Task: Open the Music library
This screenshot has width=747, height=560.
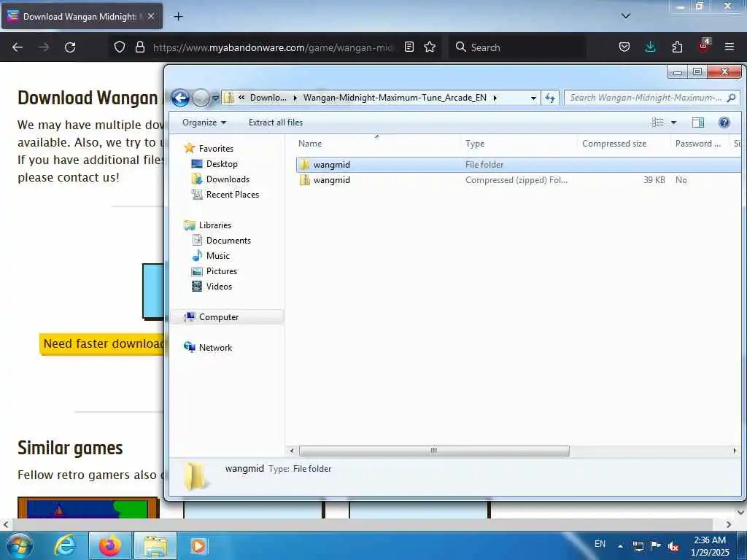Action: pos(217,256)
